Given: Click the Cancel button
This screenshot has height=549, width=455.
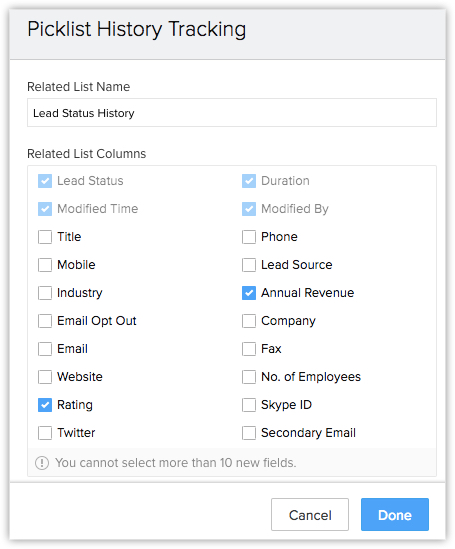Looking at the screenshot, I should coord(310,515).
